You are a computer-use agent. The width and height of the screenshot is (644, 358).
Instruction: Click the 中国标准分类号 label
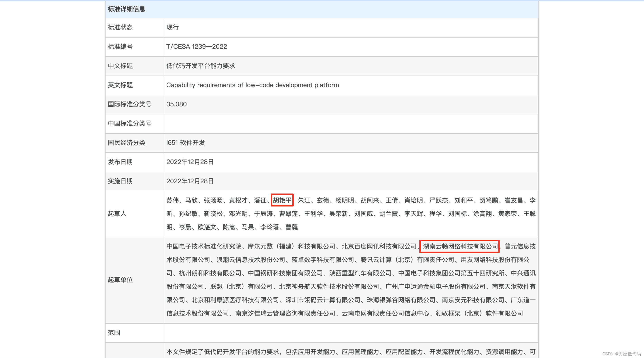point(129,123)
